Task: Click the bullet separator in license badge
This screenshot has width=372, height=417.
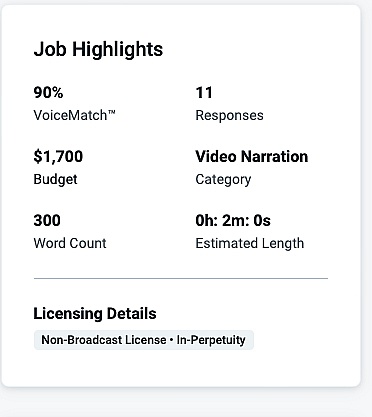Action: coord(171,340)
